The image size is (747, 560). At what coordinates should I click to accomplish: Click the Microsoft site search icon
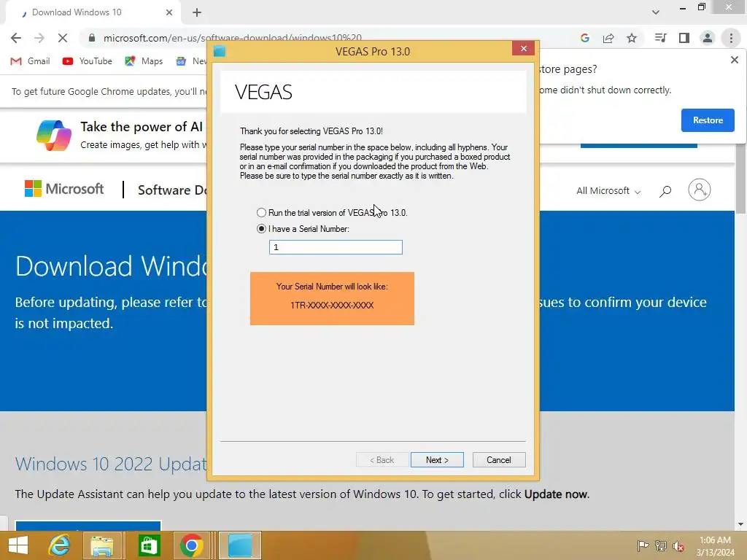tap(665, 191)
